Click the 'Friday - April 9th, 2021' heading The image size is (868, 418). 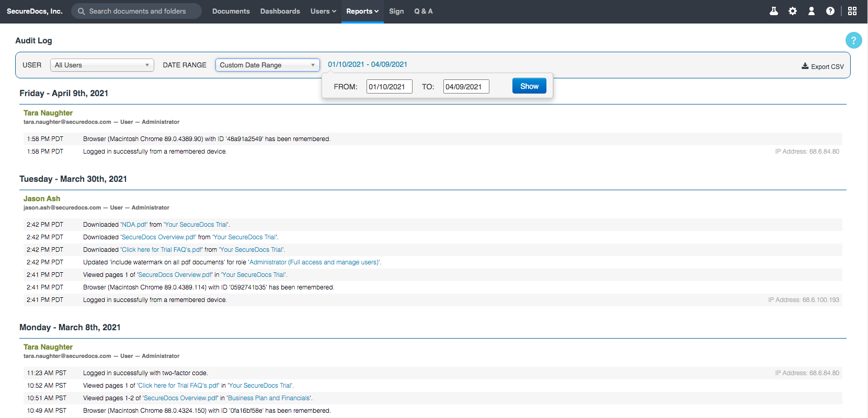coord(64,94)
